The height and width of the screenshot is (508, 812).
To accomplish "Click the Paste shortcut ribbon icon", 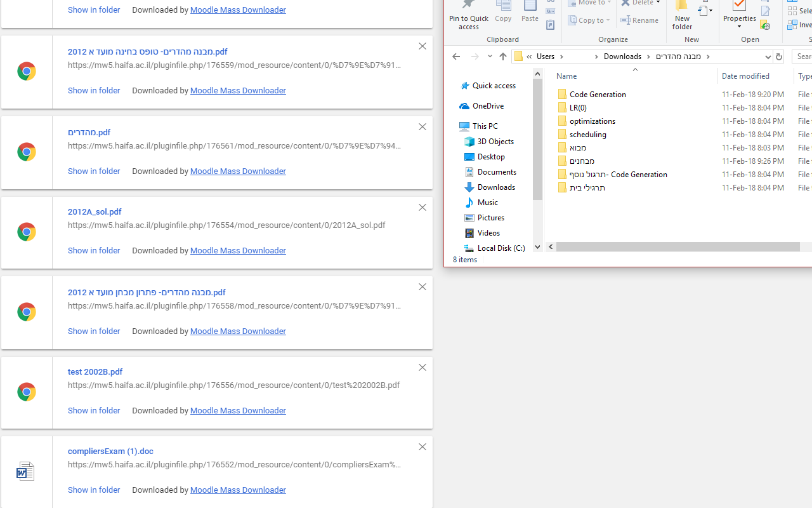I will click(x=551, y=25).
